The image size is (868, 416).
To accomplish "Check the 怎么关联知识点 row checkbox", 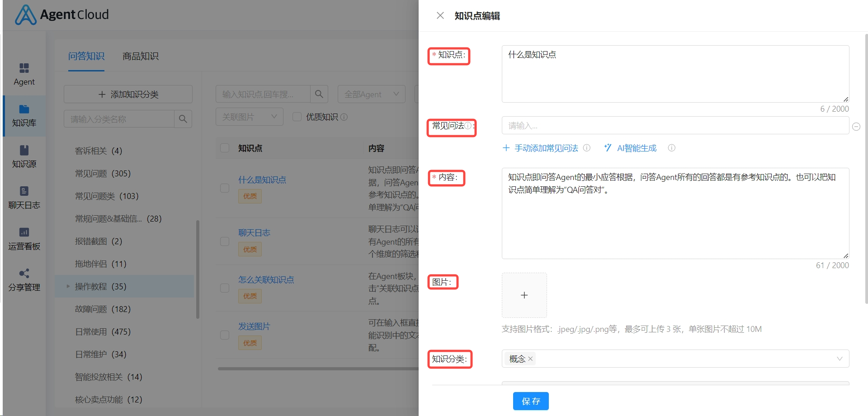I will pyautogui.click(x=224, y=288).
